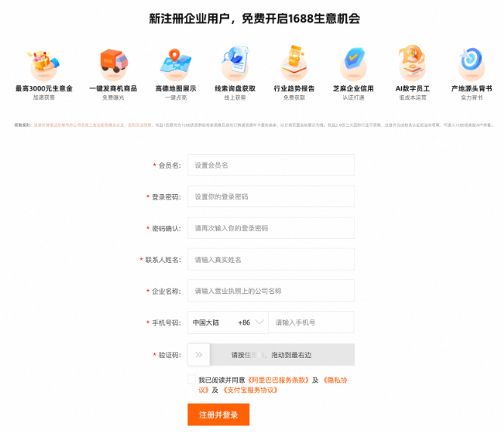
Task: Click the 一键点亮 subtitle
Action: coord(175,97)
